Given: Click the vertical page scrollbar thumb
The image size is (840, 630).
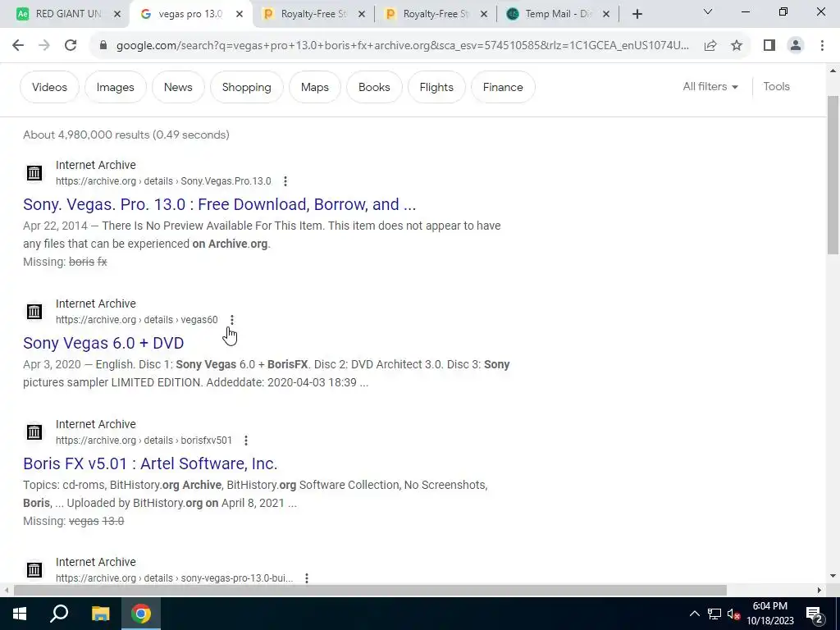Looking at the screenshot, I should (x=833, y=176).
